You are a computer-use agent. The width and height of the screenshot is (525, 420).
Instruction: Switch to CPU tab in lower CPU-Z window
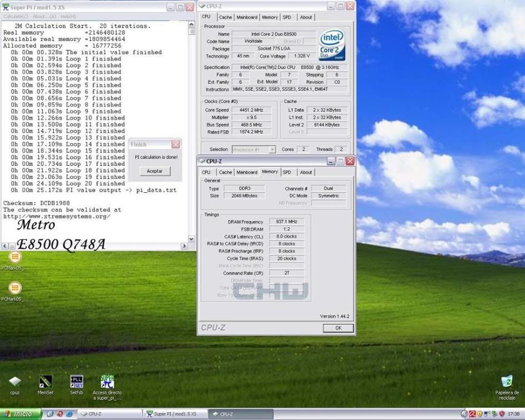click(206, 172)
